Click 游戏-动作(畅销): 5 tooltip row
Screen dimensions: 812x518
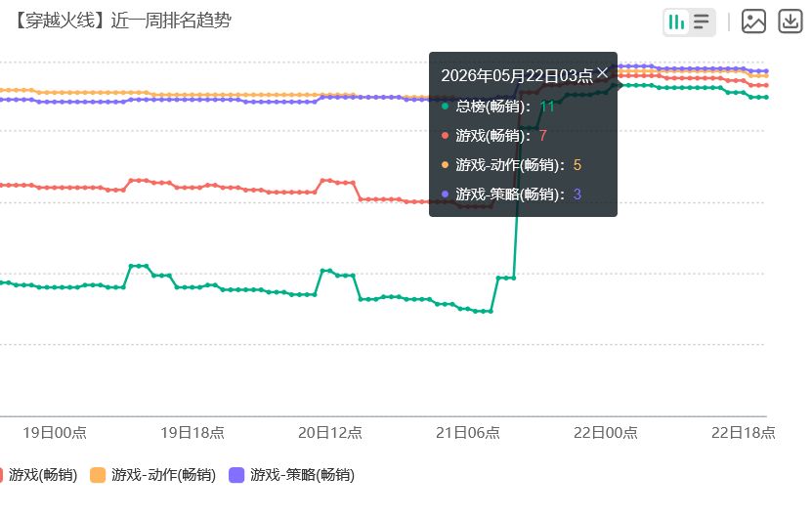coord(511,165)
